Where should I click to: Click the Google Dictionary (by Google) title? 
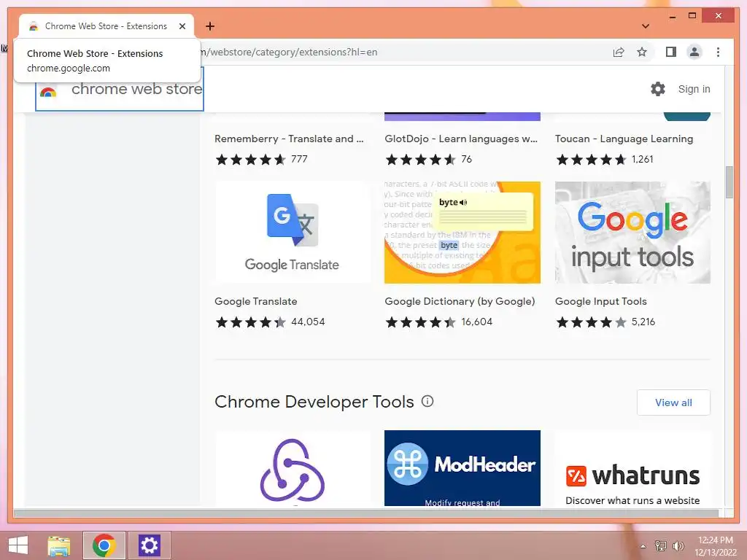point(460,301)
